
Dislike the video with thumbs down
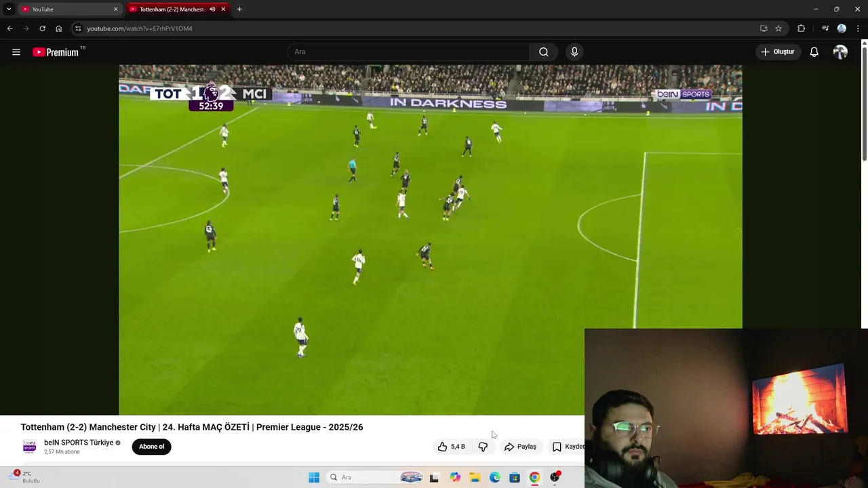tap(483, 447)
